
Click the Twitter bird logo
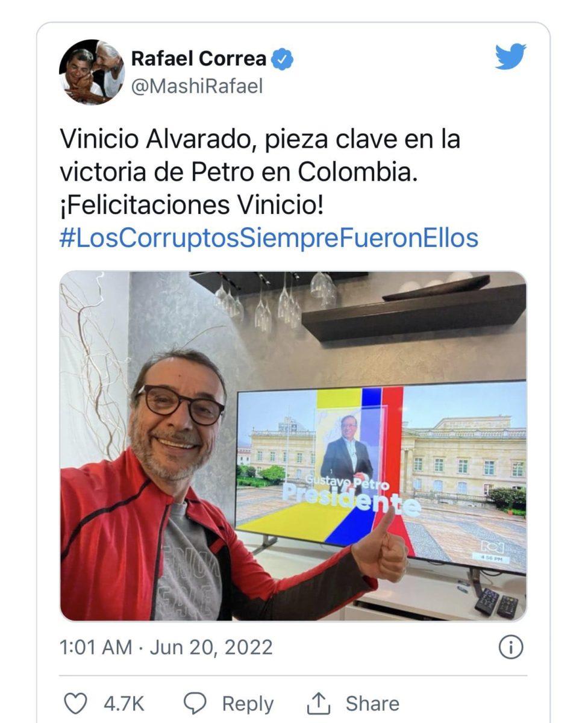click(x=510, y=57)
